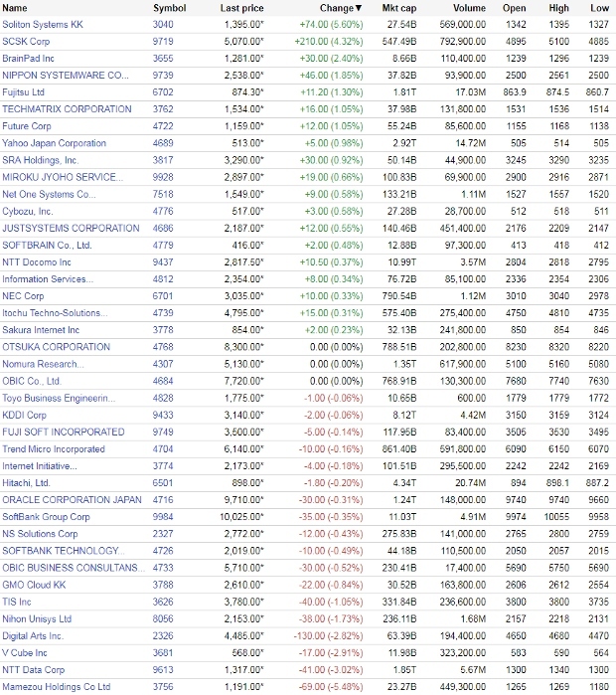Click symbol 3756 for Mamezou Holdings
616x695 pixels.
[x=163, y=687]
